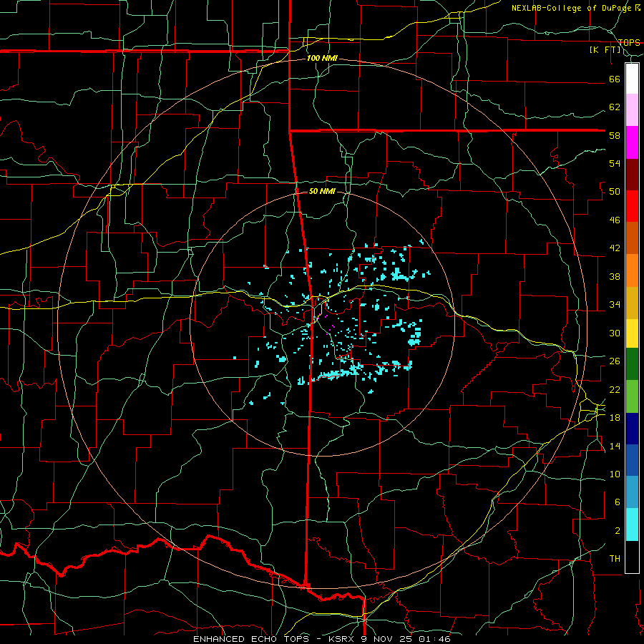The image size is (644, 644).
Task: Click the '6' legend value
Action: pyautogui.click(x=617, y=502)
